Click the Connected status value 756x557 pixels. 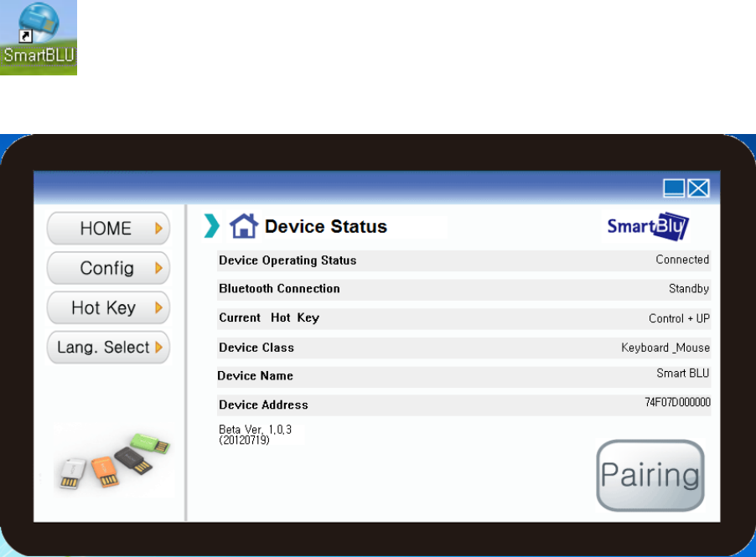682,260
